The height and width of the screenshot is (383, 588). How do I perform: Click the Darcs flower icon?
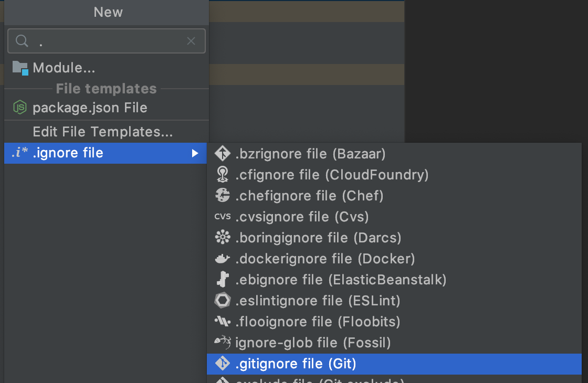pyautogui.click(x=223, y=237)
